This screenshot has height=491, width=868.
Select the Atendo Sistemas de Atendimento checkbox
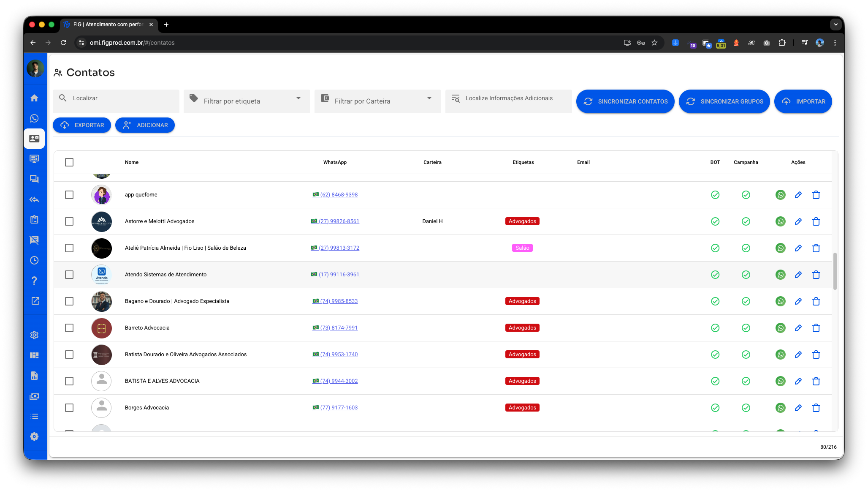(69, 275)
